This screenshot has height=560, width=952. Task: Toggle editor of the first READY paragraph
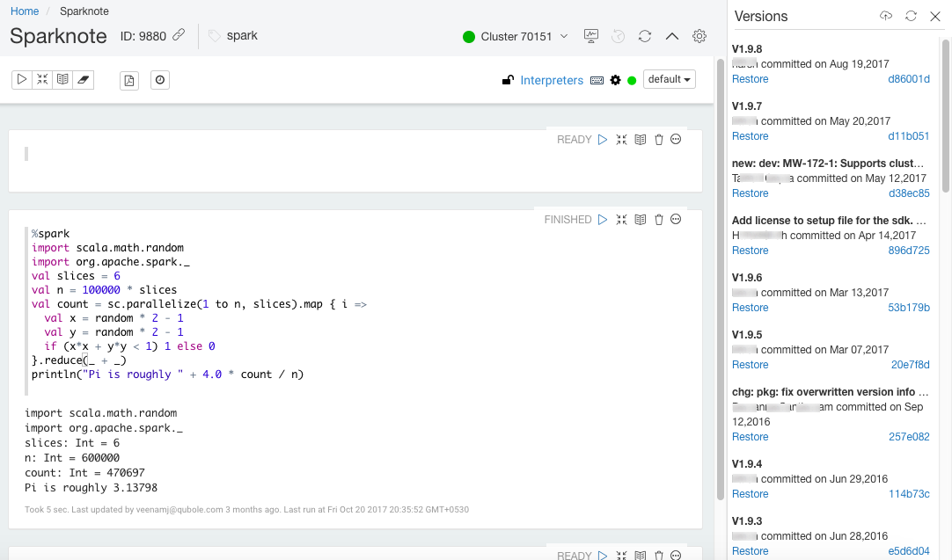tap(621, 140)
